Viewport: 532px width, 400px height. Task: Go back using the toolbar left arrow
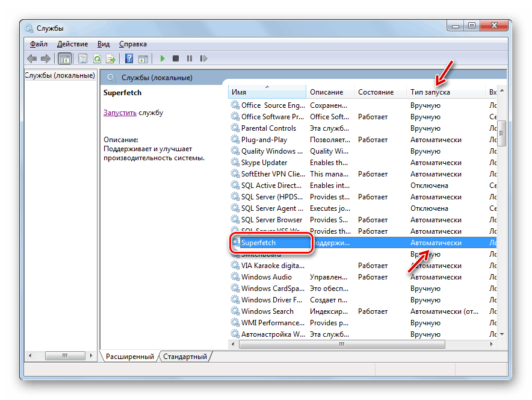click(x=32, y=59)
